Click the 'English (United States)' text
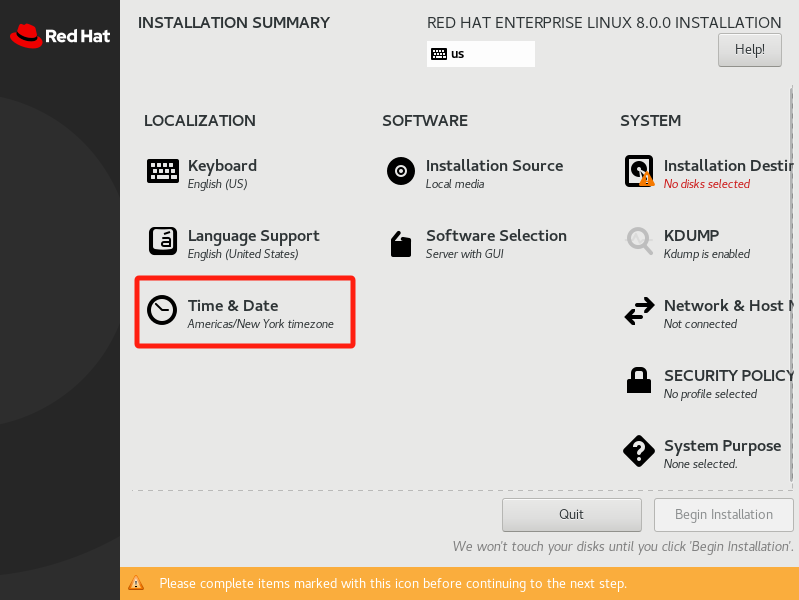 click(243, 254)
